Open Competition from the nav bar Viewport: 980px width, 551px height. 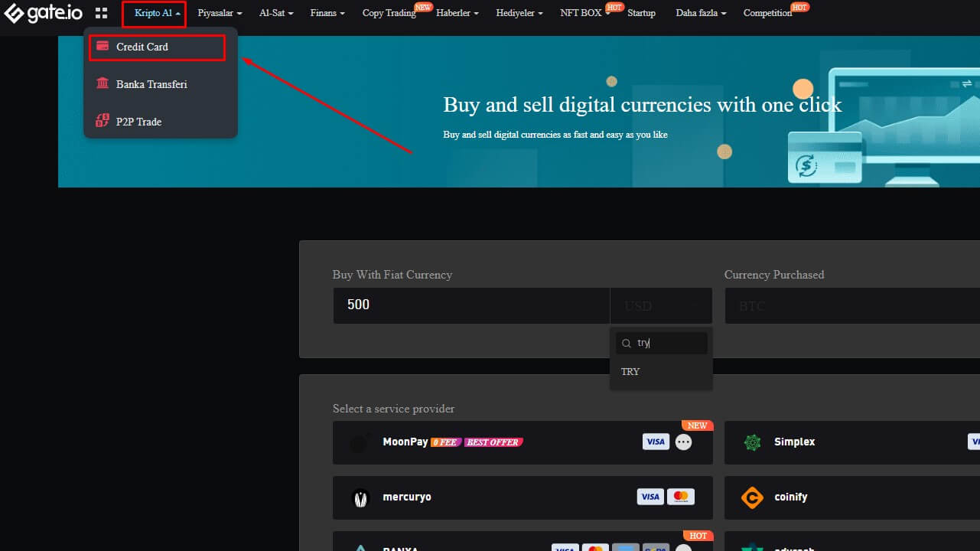(x=767, y=13)
